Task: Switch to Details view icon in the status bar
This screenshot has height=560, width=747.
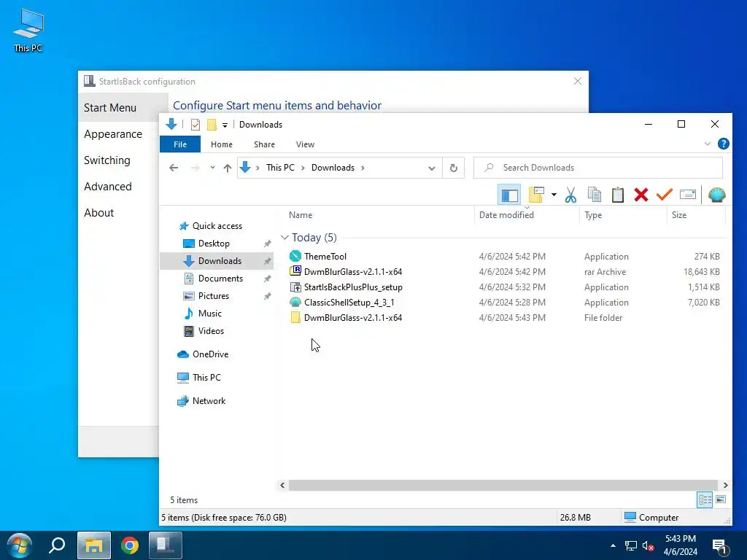Action: 705,499
